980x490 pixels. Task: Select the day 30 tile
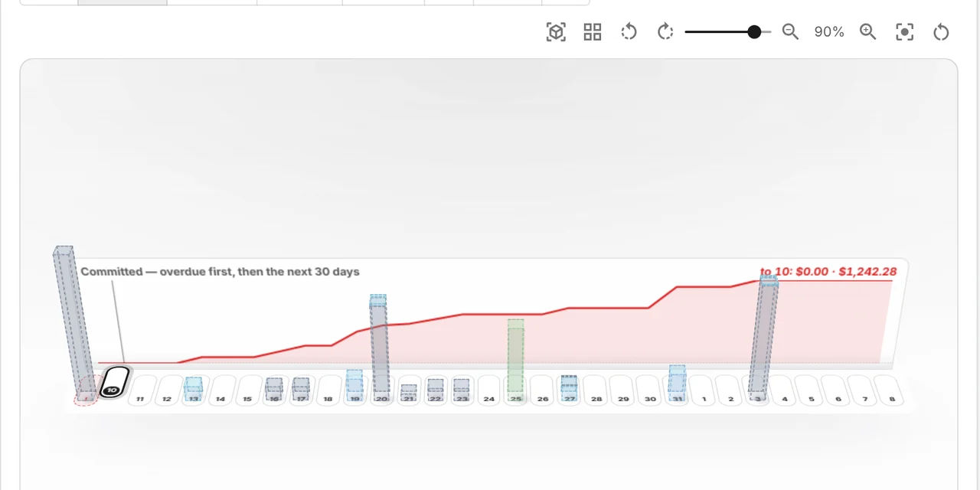click(x=650, y=390)
